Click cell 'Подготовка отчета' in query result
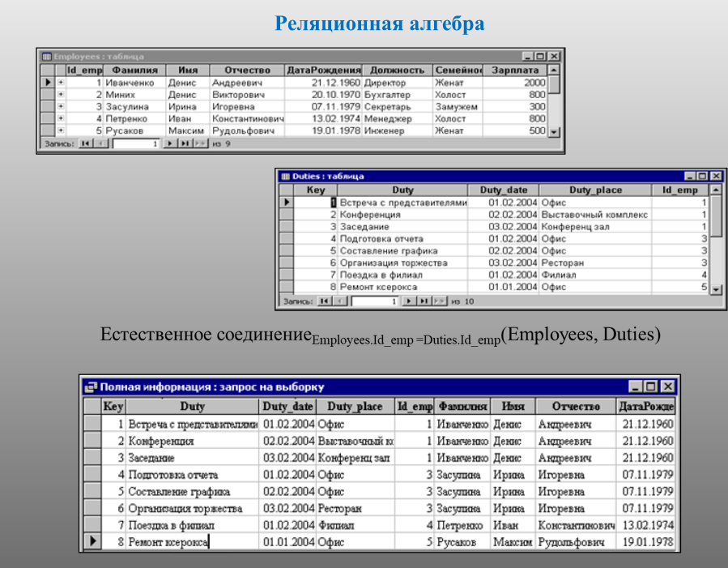 (192, 475)
